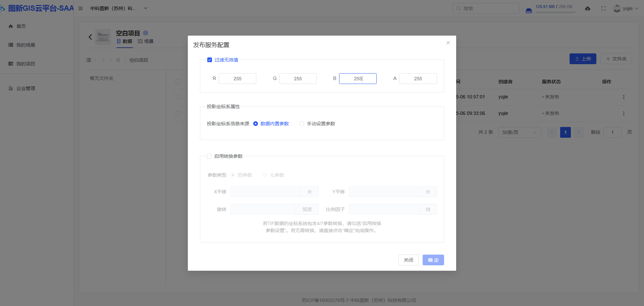Image resolution: width=644 pixels, height=306 pixels.
Task: Click the project settings gear icon
Action: click(x=146, y=33)
